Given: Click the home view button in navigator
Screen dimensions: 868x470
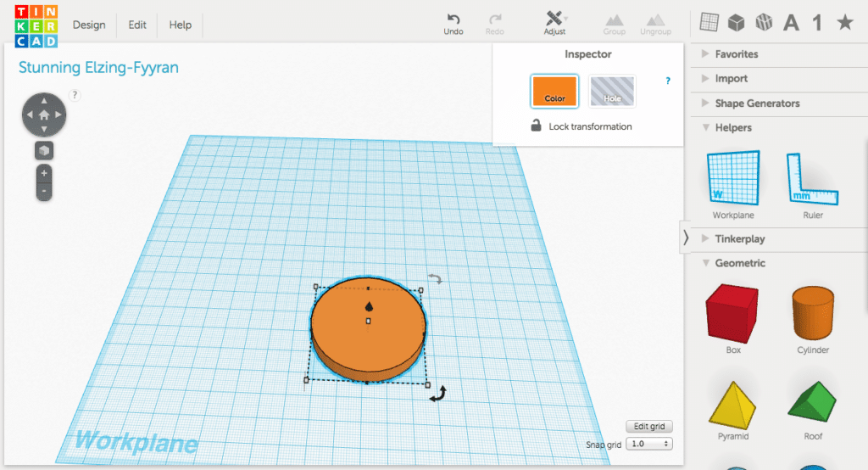Looking at the screenshot, I should (x=44, y=115).
